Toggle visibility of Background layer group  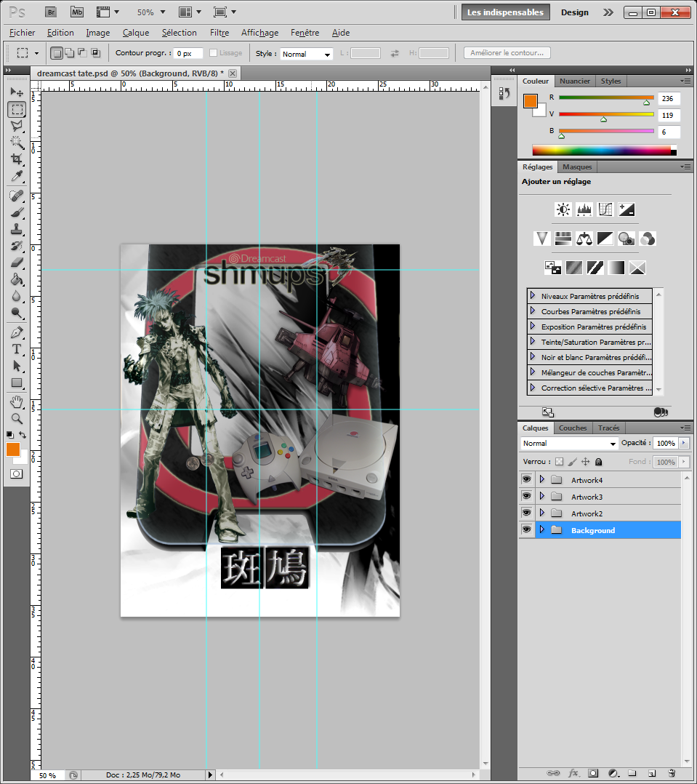526,530
